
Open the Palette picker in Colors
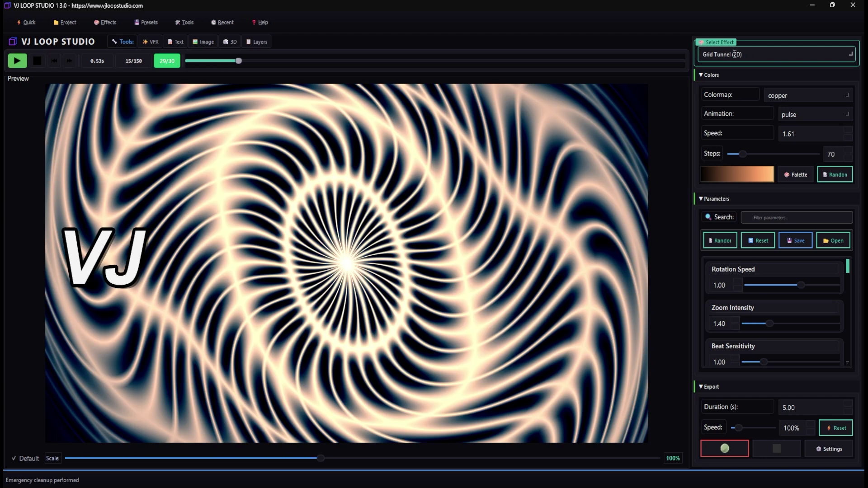[796, 174]
